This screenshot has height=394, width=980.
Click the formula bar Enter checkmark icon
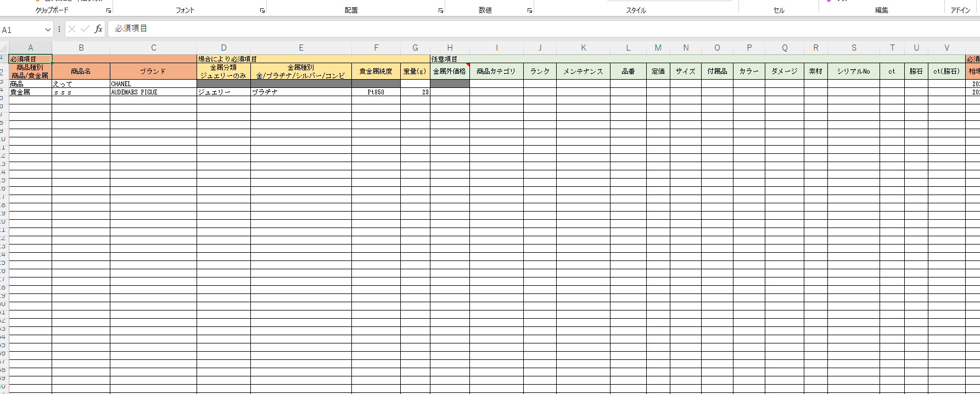coord(85,29)
